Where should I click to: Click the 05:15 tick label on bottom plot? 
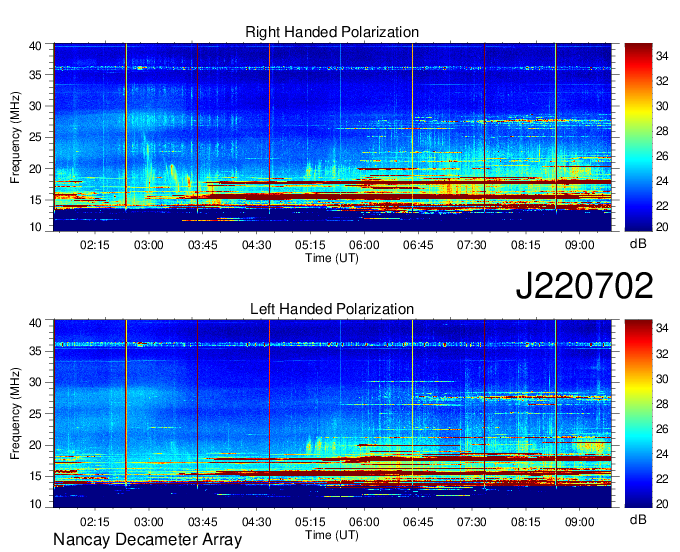tap(310, 522)
